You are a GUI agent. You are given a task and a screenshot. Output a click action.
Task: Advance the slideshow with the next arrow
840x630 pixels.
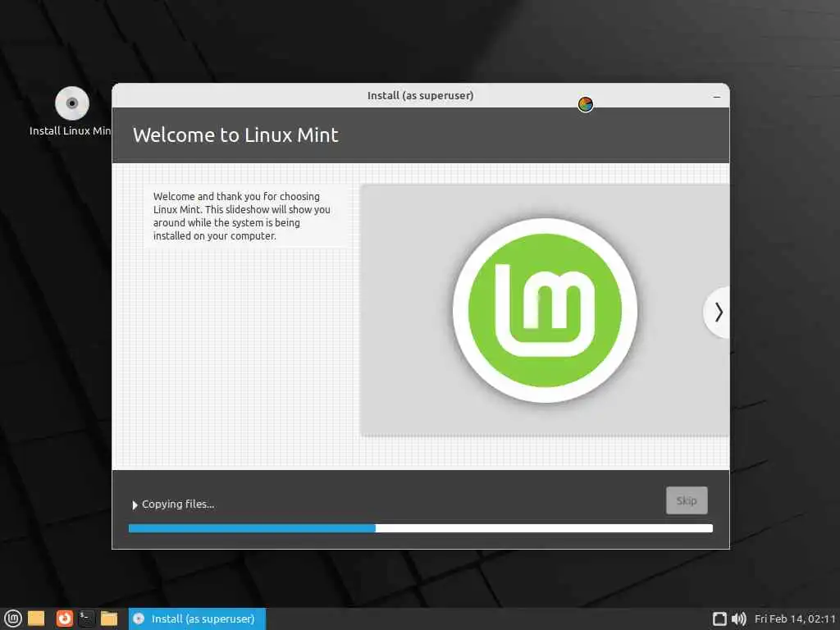click(718, 313)
